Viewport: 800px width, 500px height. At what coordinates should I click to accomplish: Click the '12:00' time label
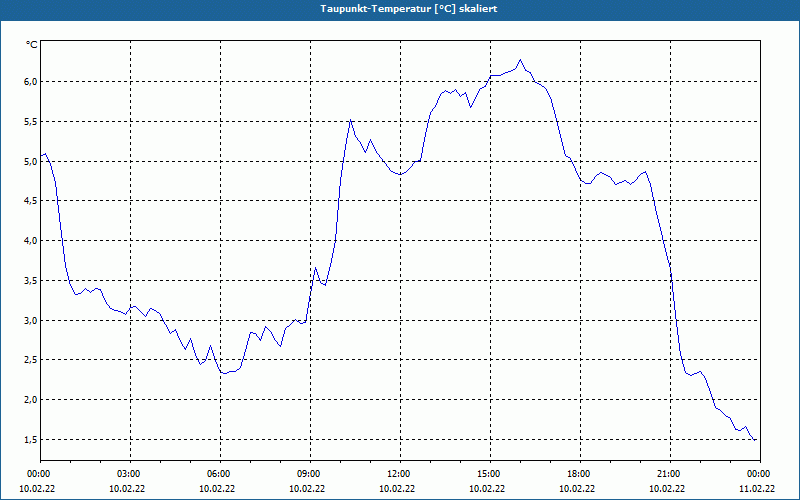(397, 474)
